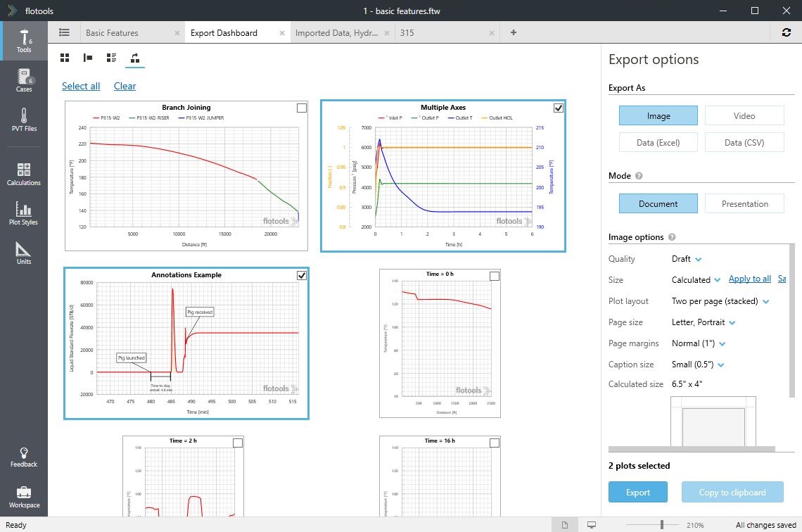Uncheck the Multiple Axes plot checkbox
Viewport: 802px width, 532px height.
tap(559, 108)
